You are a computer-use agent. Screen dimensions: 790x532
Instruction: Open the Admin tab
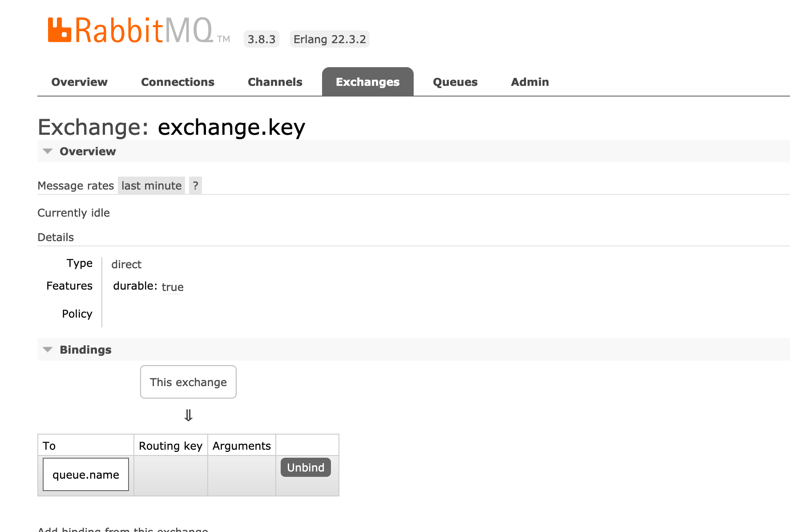point(529,81)
